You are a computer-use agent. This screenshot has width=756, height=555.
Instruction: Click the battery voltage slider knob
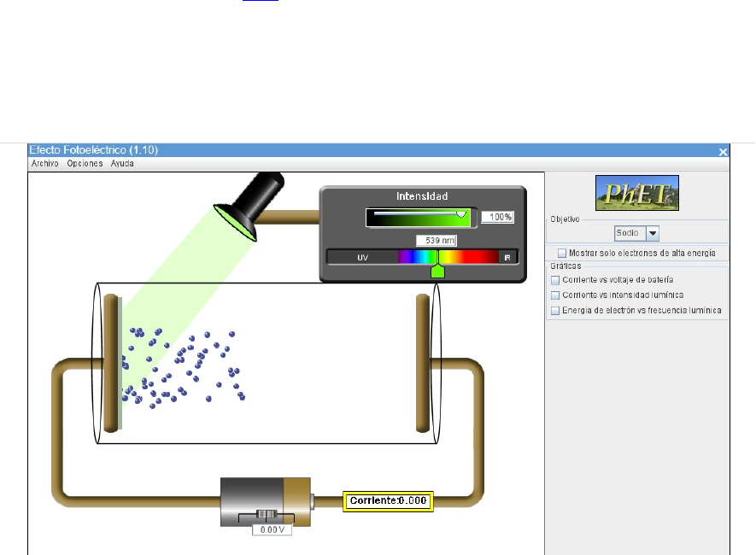(267, 516)
